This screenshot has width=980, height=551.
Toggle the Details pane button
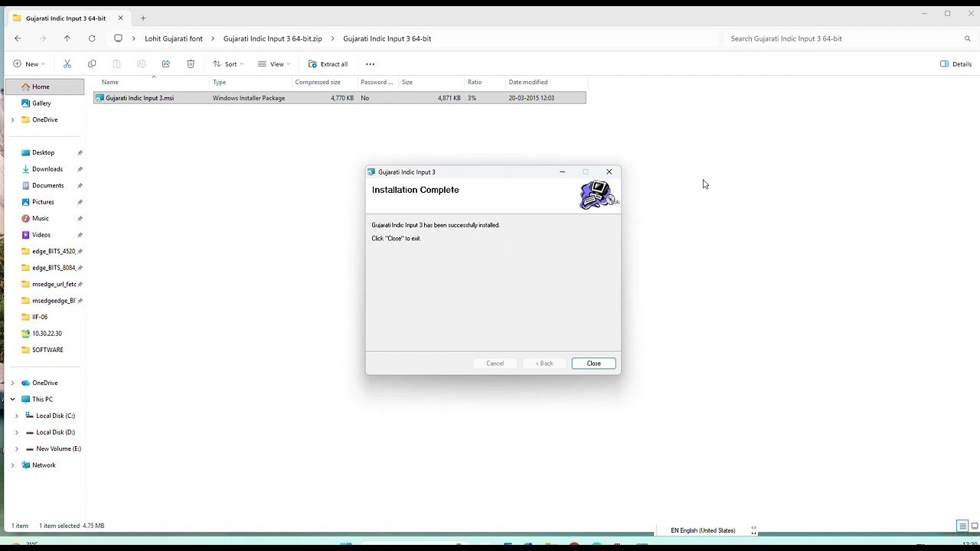[956, 64]
